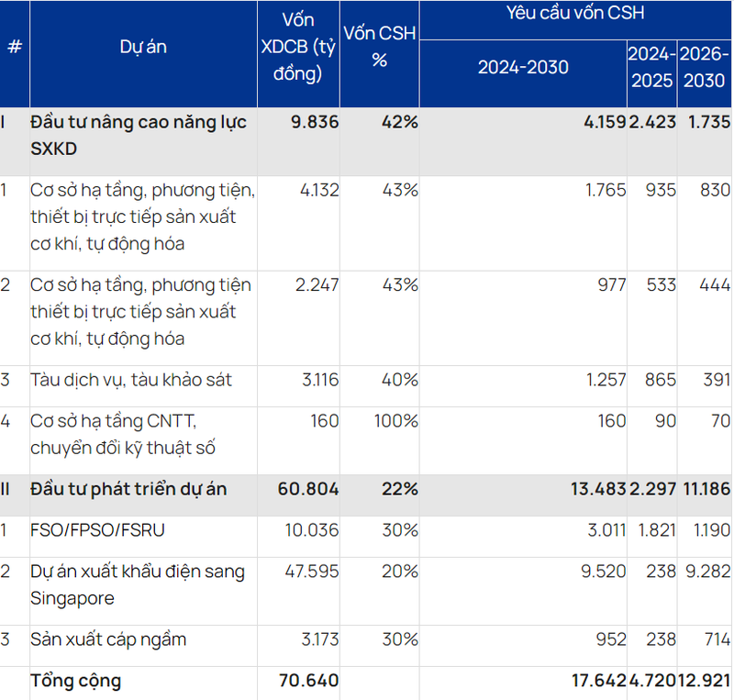Viewport: 734px width, 700px height.
Task: Select the 100% equity percentage cell
Action: pos(395,421)
